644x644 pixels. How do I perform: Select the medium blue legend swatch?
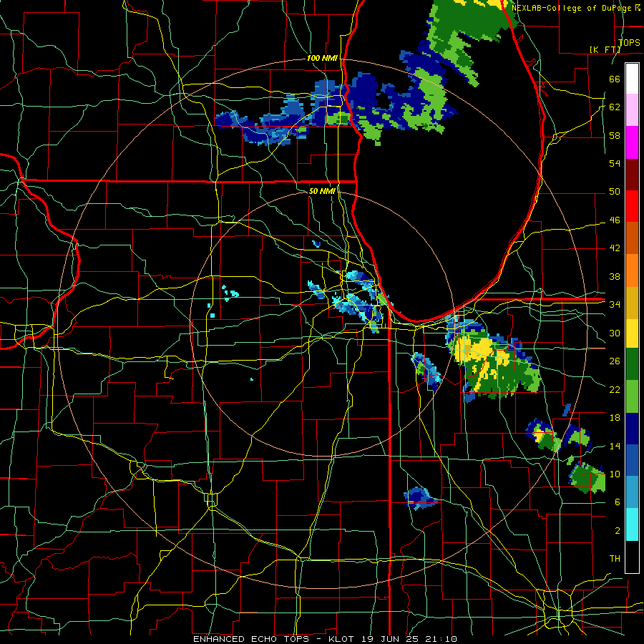tap(632, 460)
